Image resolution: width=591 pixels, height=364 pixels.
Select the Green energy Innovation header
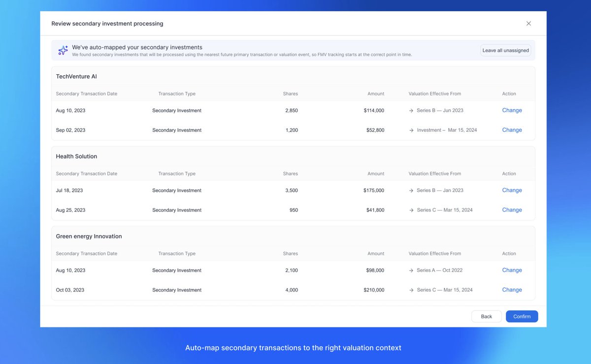(89, 236)
